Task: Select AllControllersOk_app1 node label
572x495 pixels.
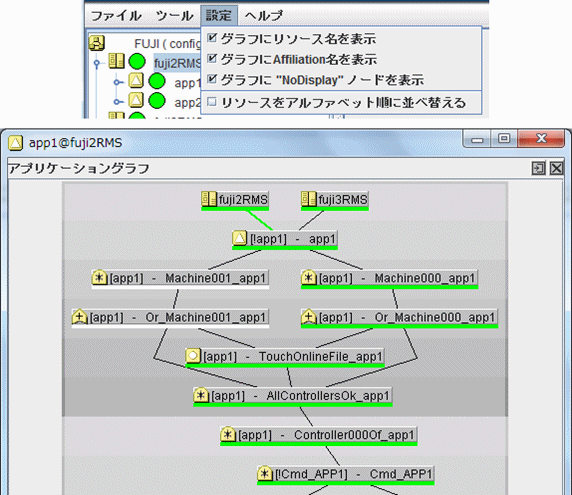Action: 301,396
